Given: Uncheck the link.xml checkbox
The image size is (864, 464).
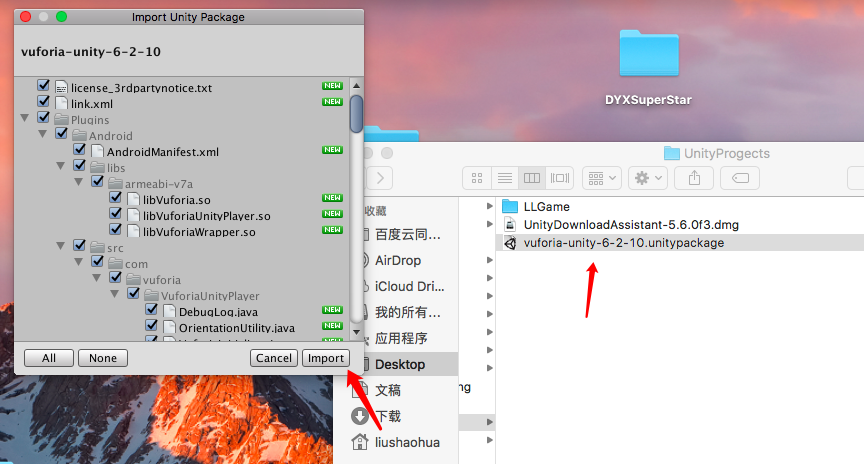Looking at the screenshot, I should (43, 101).
